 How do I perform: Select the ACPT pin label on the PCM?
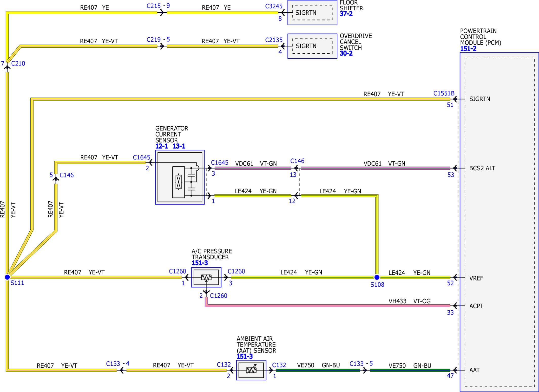pyautogui.click(x=476, y=306)
